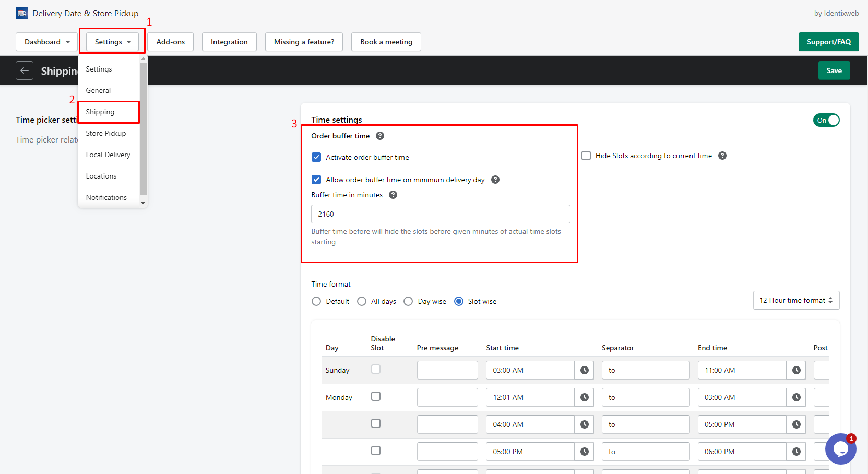Click Sunday end time 11:00 AM field
This screenshot has width=868, height=474.
tap(742, 370)
